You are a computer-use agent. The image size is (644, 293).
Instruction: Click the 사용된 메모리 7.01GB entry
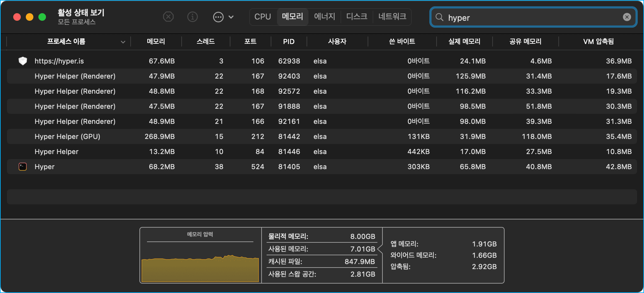point(321,249)
